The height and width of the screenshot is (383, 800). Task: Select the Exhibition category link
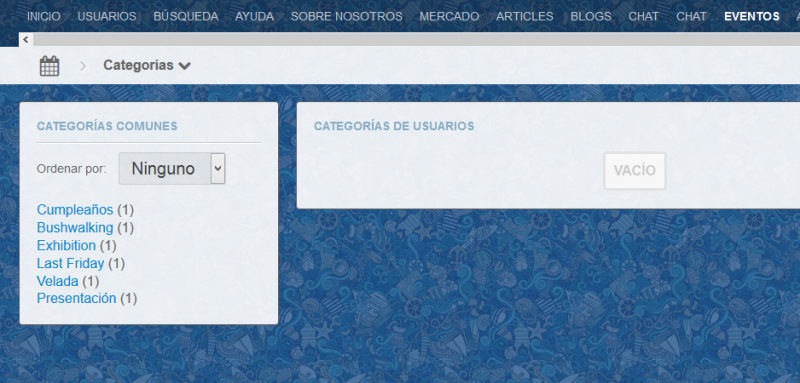click(x=66, y=245)
